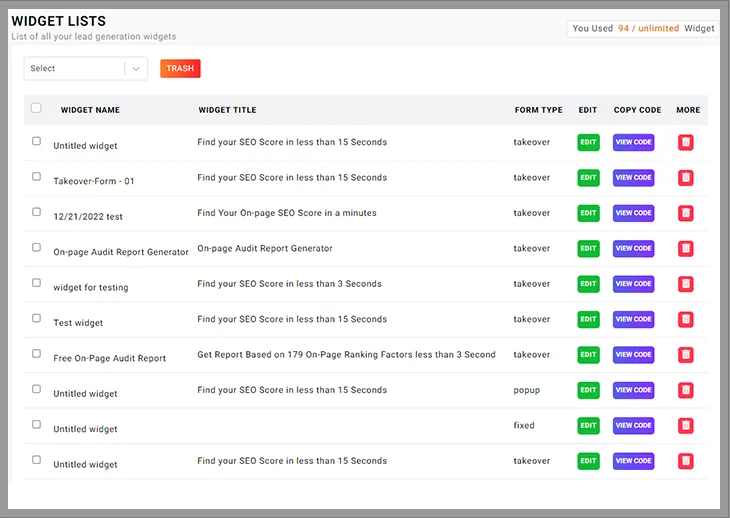Select the Free On-Page Audit Report checkbox
This screenshot has height=518, width=730.
pyautogui.click(x=36, y=353)
